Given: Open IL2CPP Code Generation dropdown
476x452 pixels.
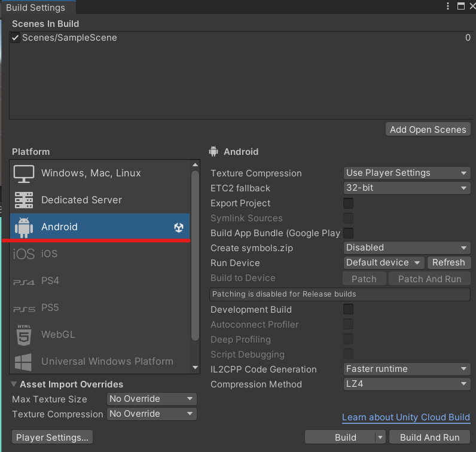Looking at the screenshot, I should (407, 369).
